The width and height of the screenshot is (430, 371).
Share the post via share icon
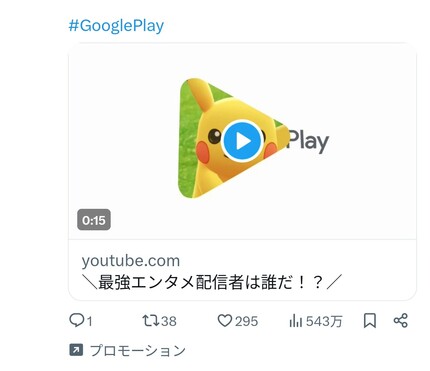point(401,321)
